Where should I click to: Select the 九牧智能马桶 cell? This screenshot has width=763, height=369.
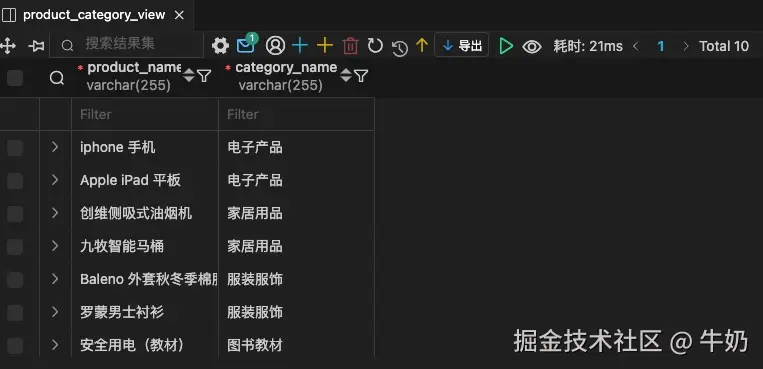145,246
